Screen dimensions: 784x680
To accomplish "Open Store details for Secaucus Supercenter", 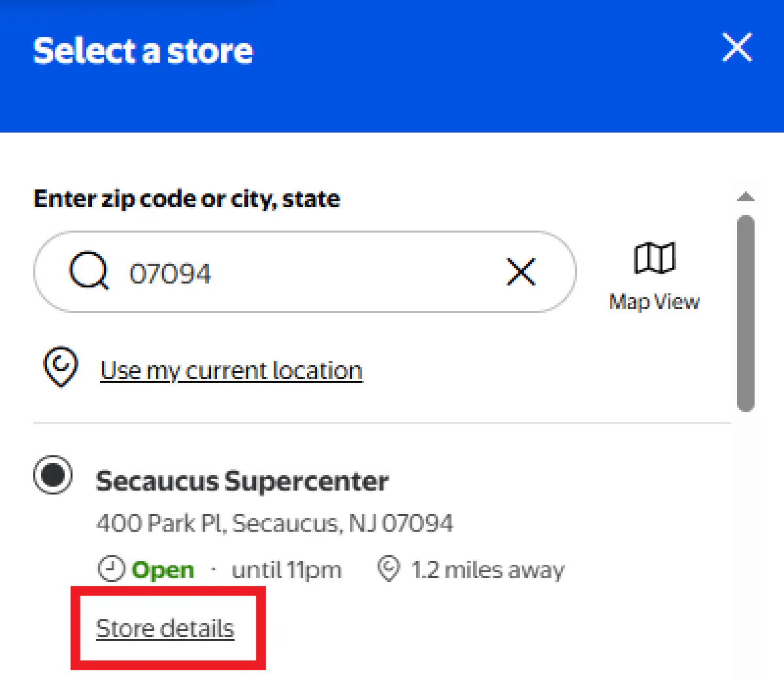I will [165, 627].
